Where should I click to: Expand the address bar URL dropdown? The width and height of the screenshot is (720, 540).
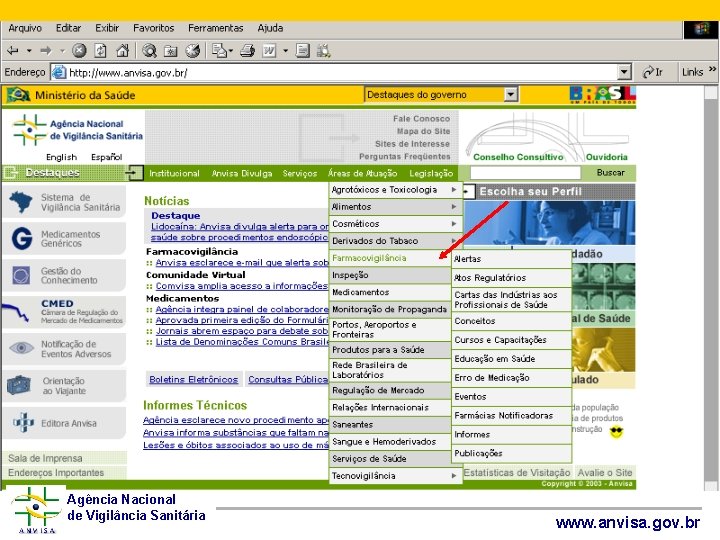pyautogui.click(x=624, y=73)
